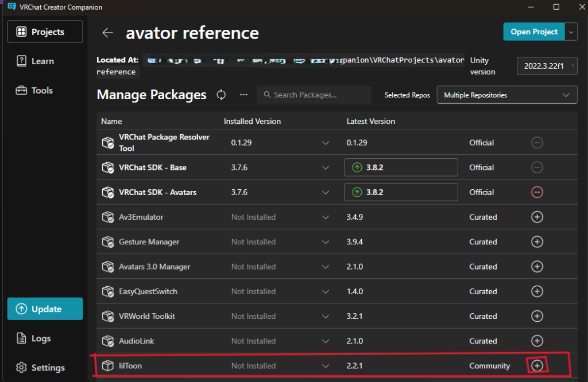Click the Open Project button
This screenshot has height=382, width=588.
(533, 32)
